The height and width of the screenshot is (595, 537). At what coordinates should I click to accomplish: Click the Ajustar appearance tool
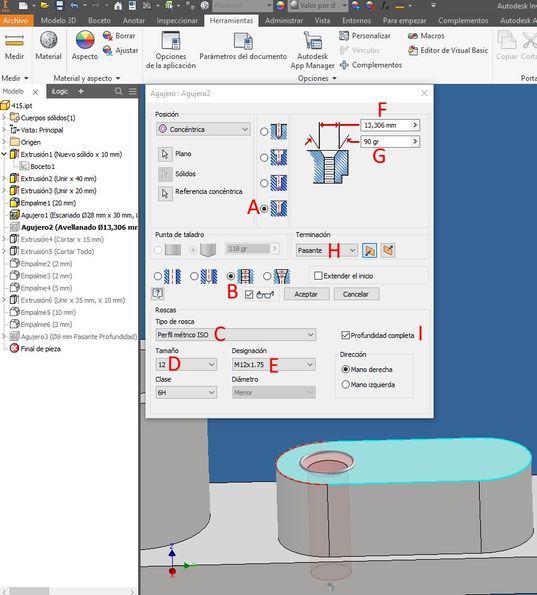click(121, 50)
